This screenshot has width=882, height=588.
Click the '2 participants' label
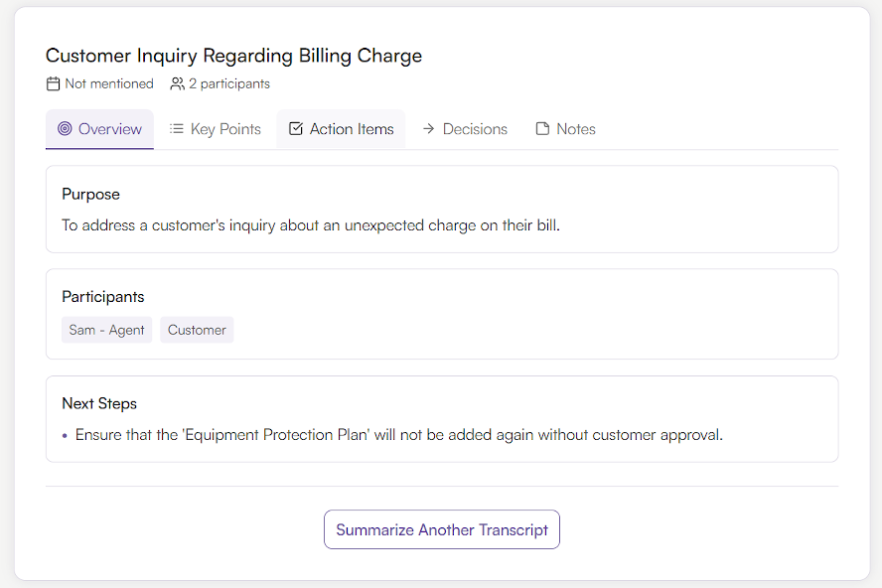tap(227, 83)
